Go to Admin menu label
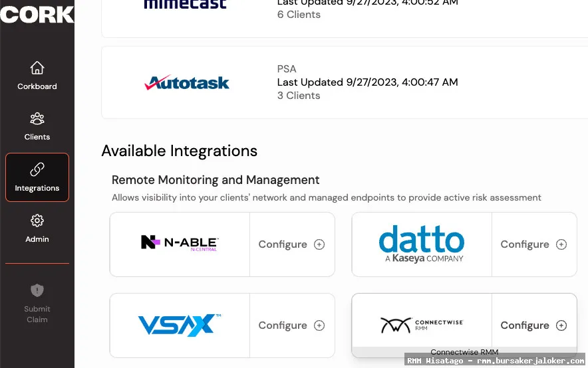588x368 pixels. click(x=37, y=239)
